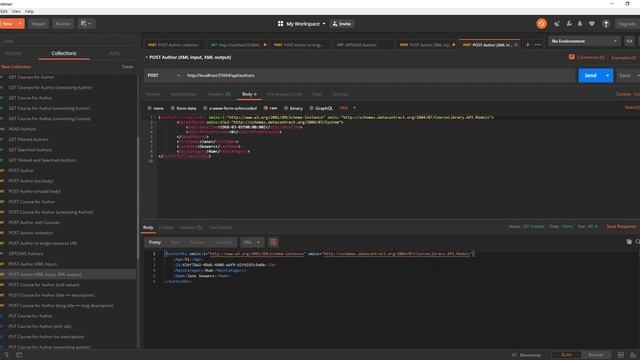Add a new request tab with plus icon
Image resolution: width=640 pixels, height=360 pixels.
tap(527, 44)
